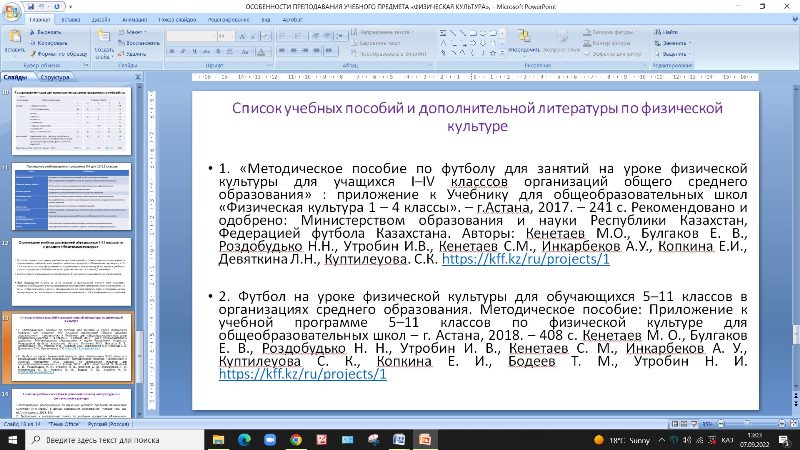The width and height of the screenshot is (800, 450).
Task: Toggle underline formatting
Action: (194, 52)
